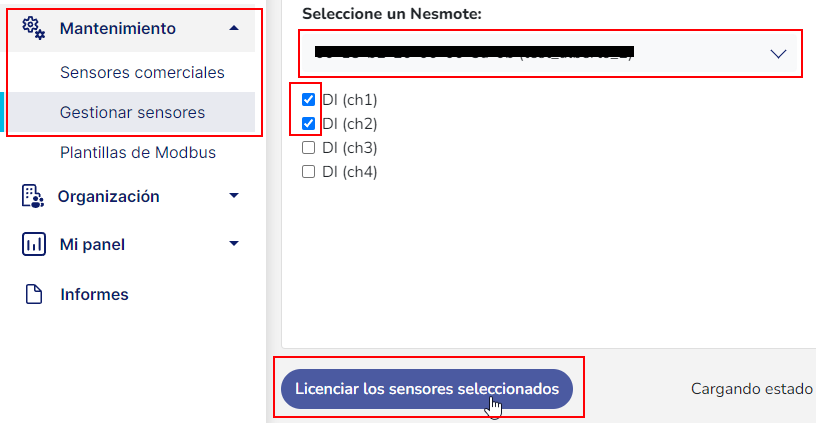816x423 pixels.
Task: Click the Informes document icon
Action: click(x=34, y=294)
